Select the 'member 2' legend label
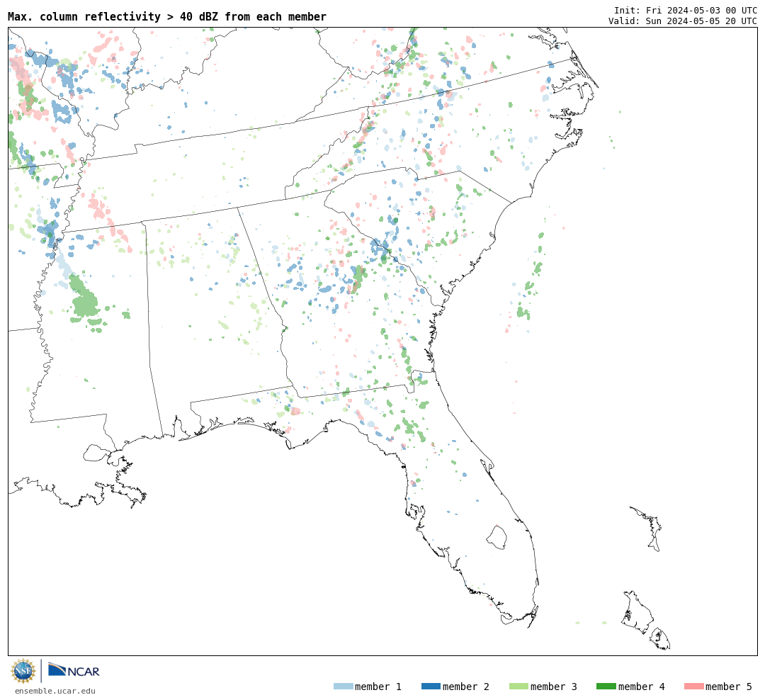 point(466,687)
